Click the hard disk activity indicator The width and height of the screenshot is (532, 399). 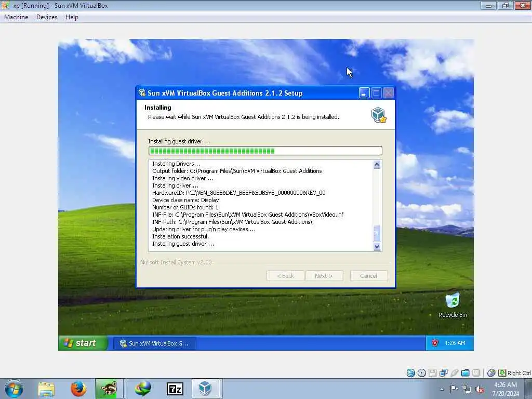point(410,373)
